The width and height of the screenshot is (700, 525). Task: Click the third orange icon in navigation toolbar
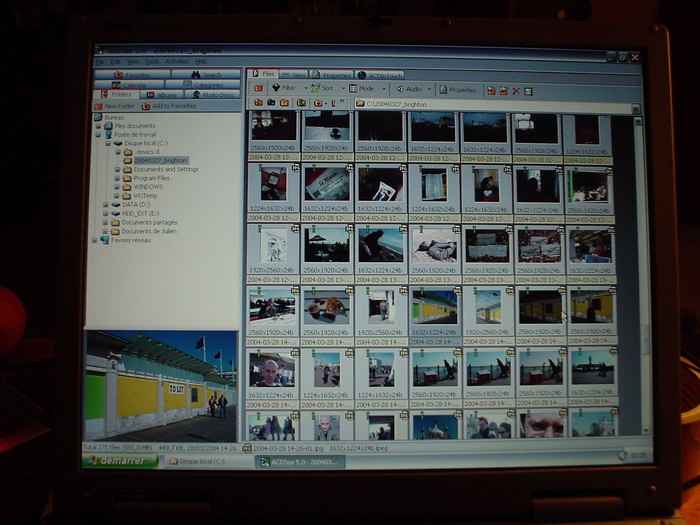284,103
